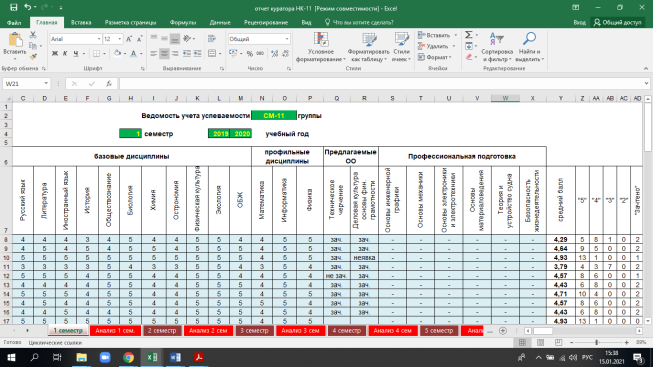Switch to Page Layout view icon
The image size is (653, 367).
coord(540,342)
